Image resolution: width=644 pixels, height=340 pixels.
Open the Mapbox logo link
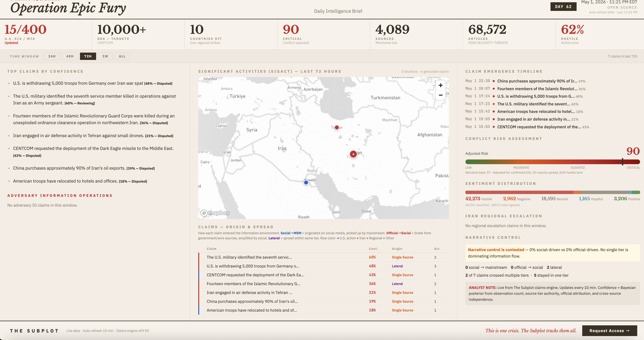215,213
